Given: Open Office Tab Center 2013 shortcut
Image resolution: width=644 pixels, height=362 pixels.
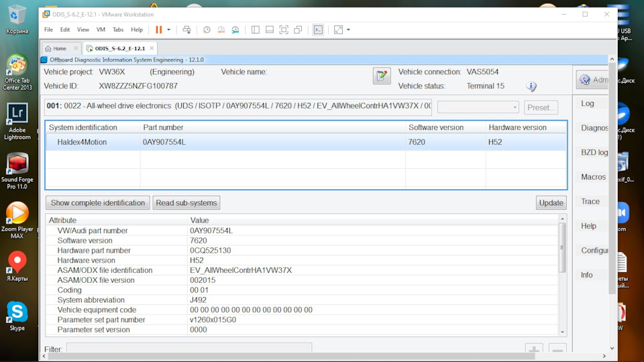Looking at the screenshot, I should click(x=17, y=72).
